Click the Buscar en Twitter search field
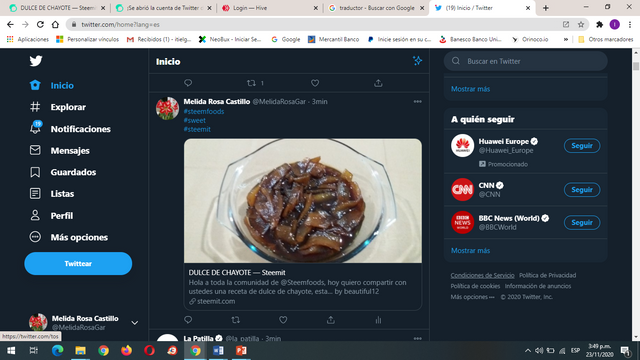 click(525, 61)
